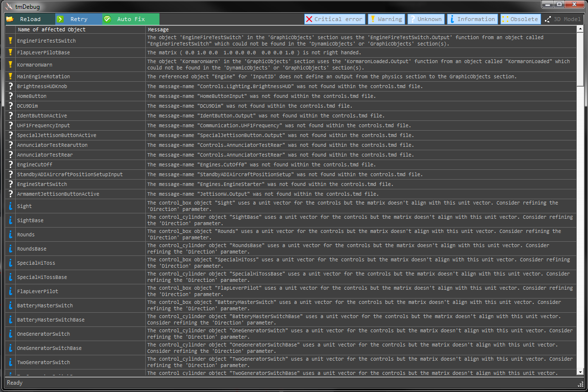The height and width of the screenshot is (392, 588).
Task: Toggle the Unknown message filter
Action: 426,19
